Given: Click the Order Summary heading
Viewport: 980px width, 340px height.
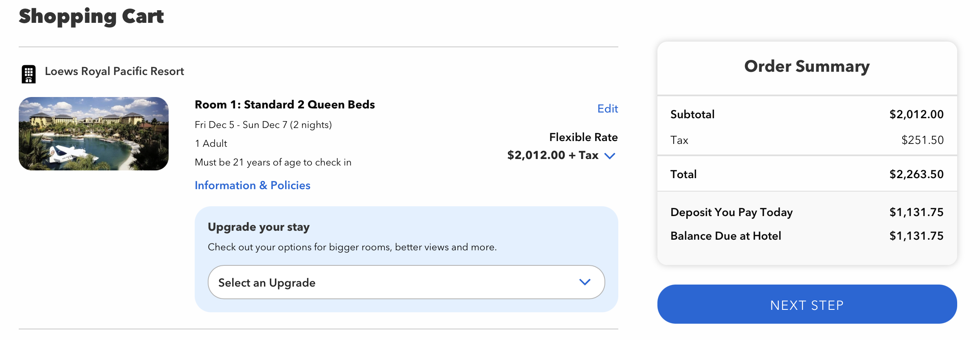Looking at the screenshot, I should [x=807, y=66].
